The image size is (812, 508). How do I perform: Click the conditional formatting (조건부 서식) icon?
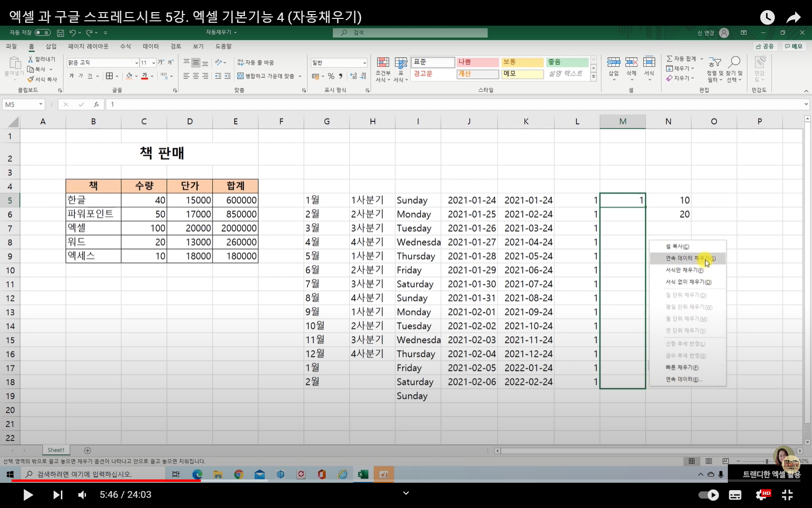click(383, 63)
